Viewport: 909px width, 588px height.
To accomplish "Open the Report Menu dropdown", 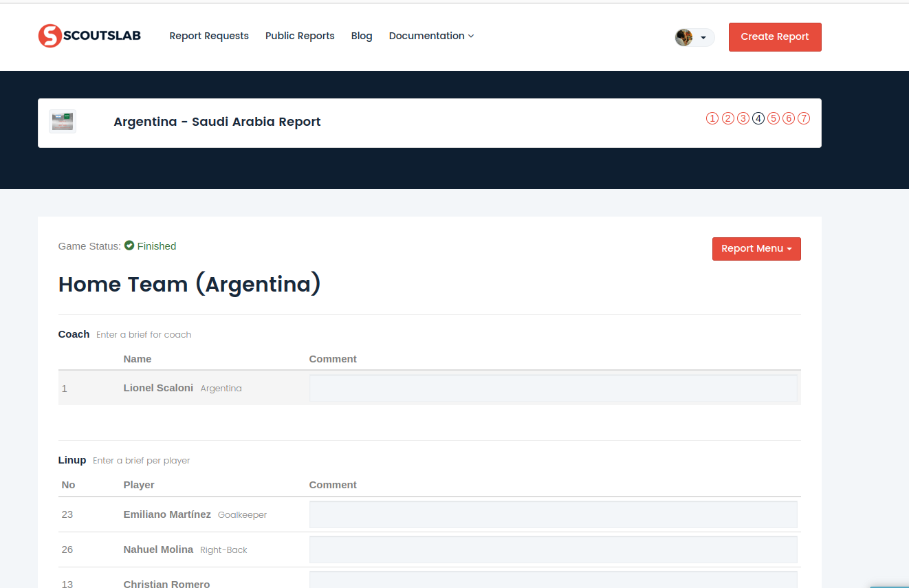I will pyautogui.click(x=756, y=249).
